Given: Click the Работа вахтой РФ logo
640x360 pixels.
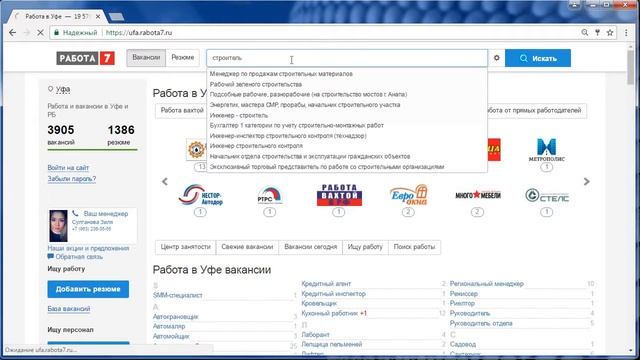Looking at the screenshot, I should pyautogui.click(x=339, y=195).
